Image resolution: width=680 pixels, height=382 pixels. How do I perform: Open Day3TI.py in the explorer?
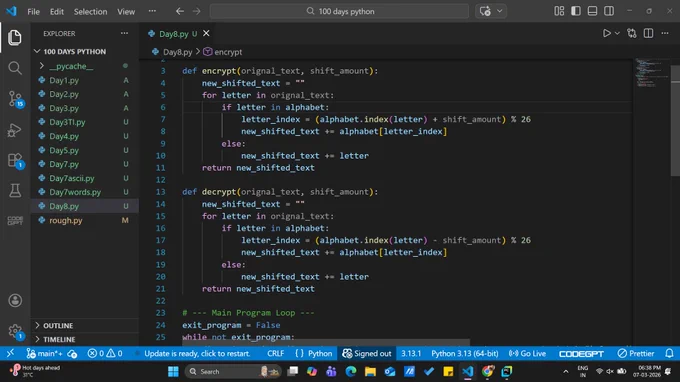67,122
